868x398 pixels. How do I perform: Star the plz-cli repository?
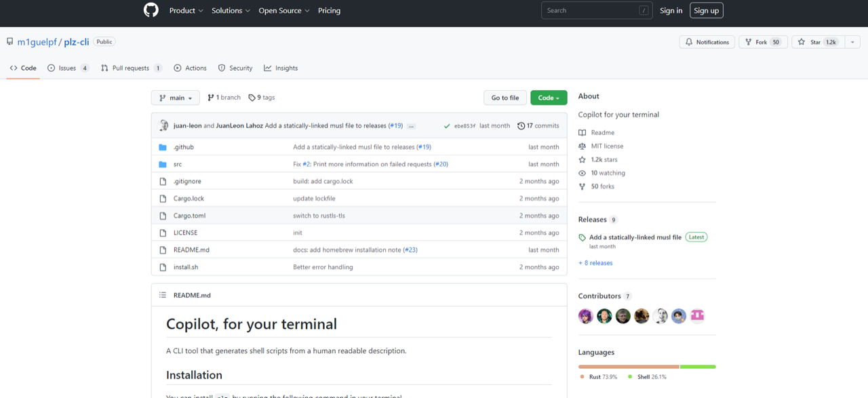pos(817,42)
